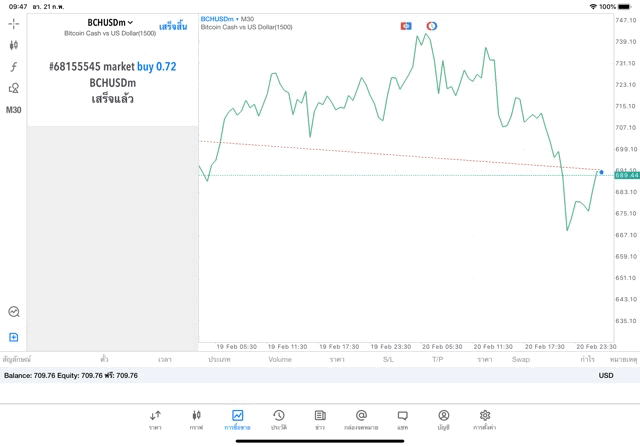Switch to the ราคา (Quotes) tab
The image size is (640, 447).
pos(155,419)
